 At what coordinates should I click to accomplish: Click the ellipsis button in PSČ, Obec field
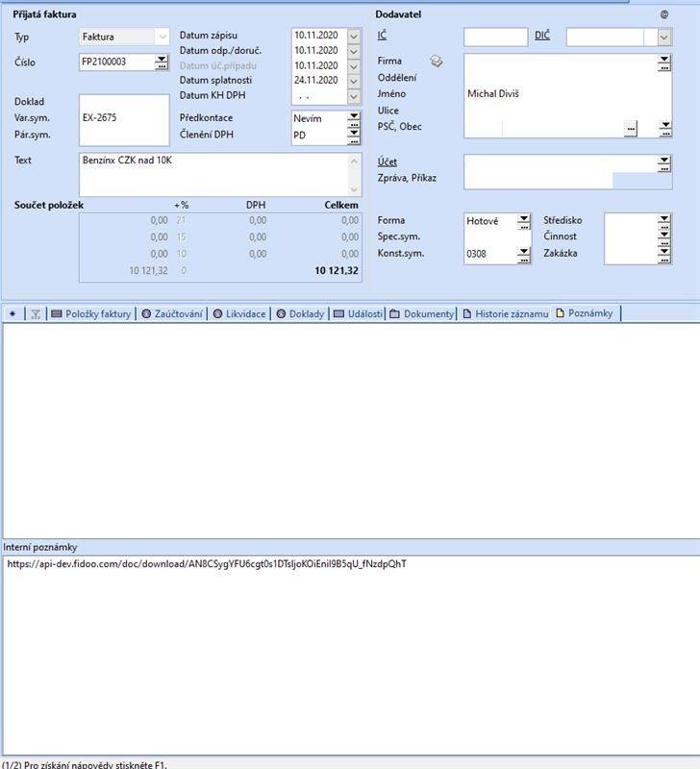coord(631,129)
